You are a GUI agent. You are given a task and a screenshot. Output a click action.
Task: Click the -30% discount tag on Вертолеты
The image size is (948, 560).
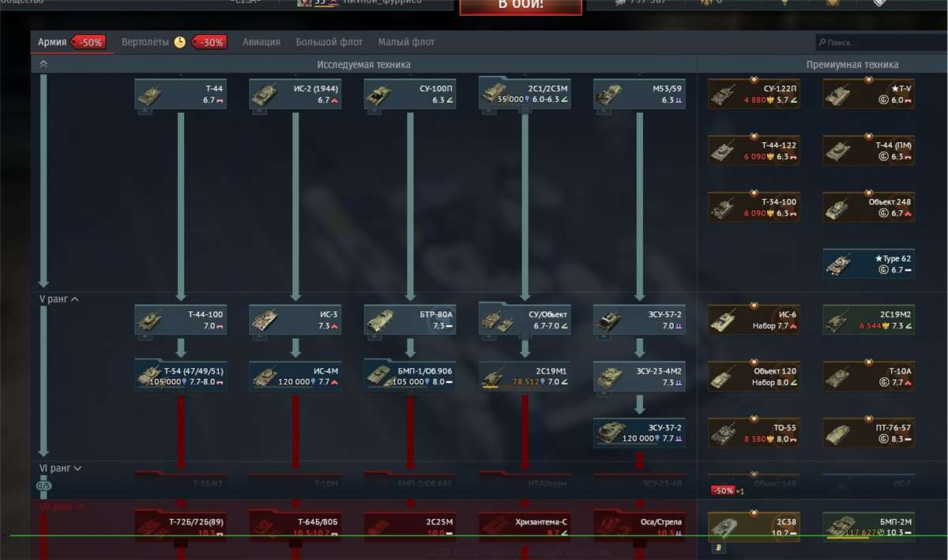[210, 43]
